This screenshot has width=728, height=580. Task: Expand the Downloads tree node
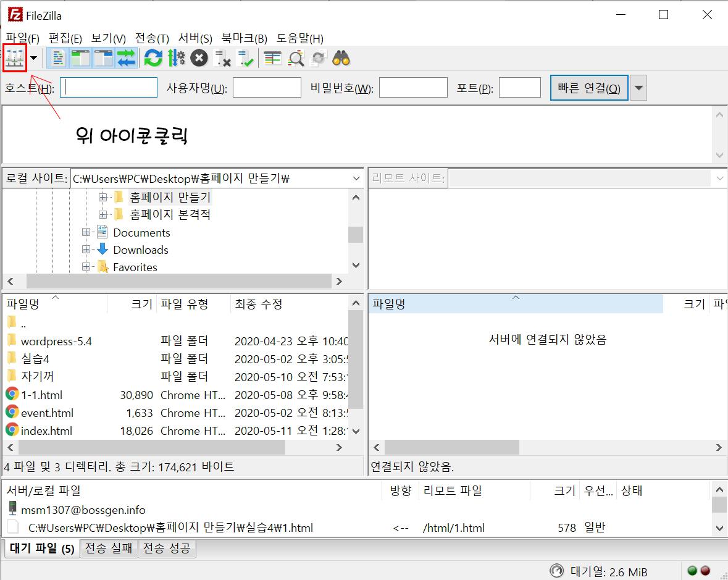(x=86, y=250)
